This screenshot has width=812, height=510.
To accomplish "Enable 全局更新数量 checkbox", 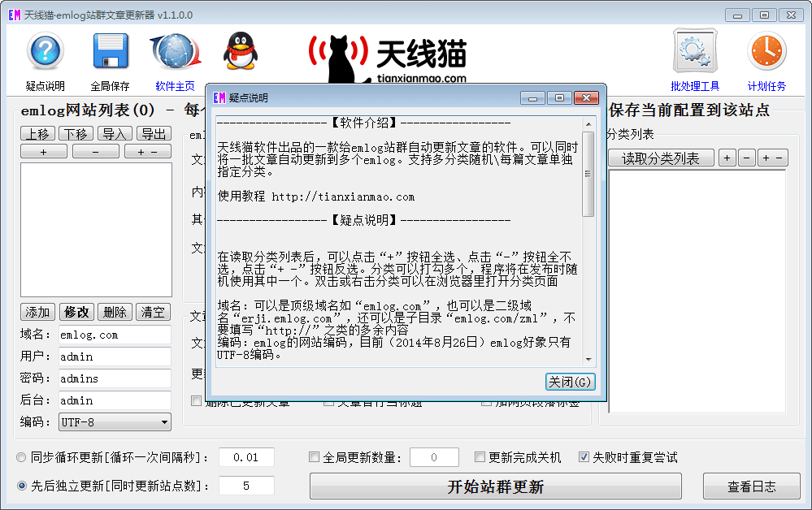I will tap(314, 456).
